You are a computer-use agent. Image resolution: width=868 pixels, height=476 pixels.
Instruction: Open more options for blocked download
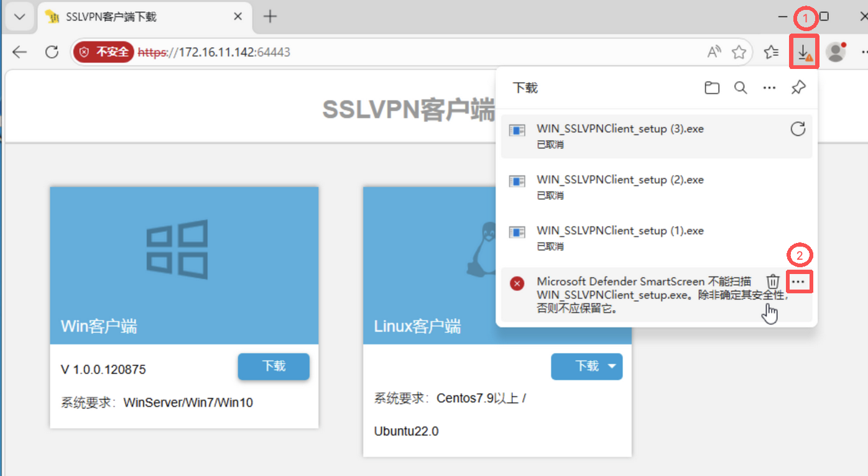pos(799,282)
